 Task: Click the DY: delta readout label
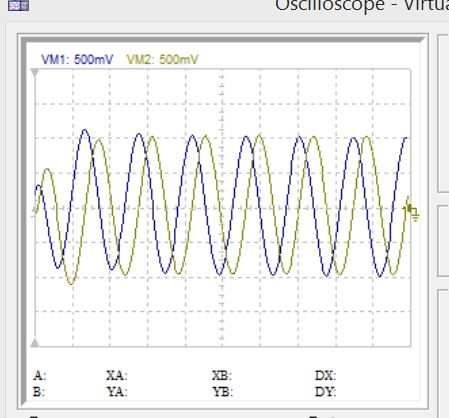click(326, 392)
